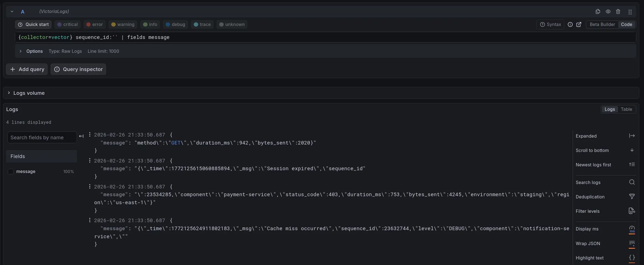Insert the error level filter chip
This screenshot has height=265, width=644.
tap(95, 25)
